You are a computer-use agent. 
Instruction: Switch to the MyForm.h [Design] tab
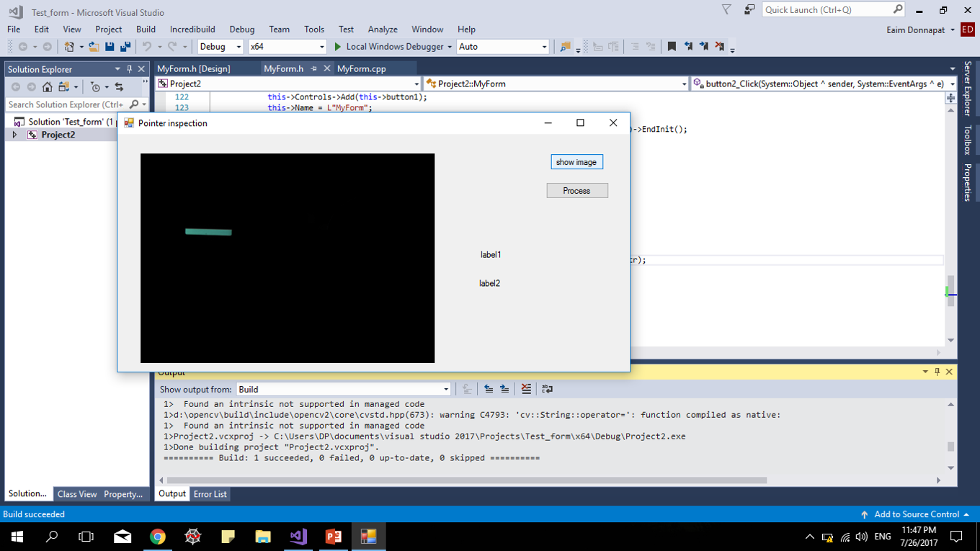pyautogui.click(x=194, y=68)
